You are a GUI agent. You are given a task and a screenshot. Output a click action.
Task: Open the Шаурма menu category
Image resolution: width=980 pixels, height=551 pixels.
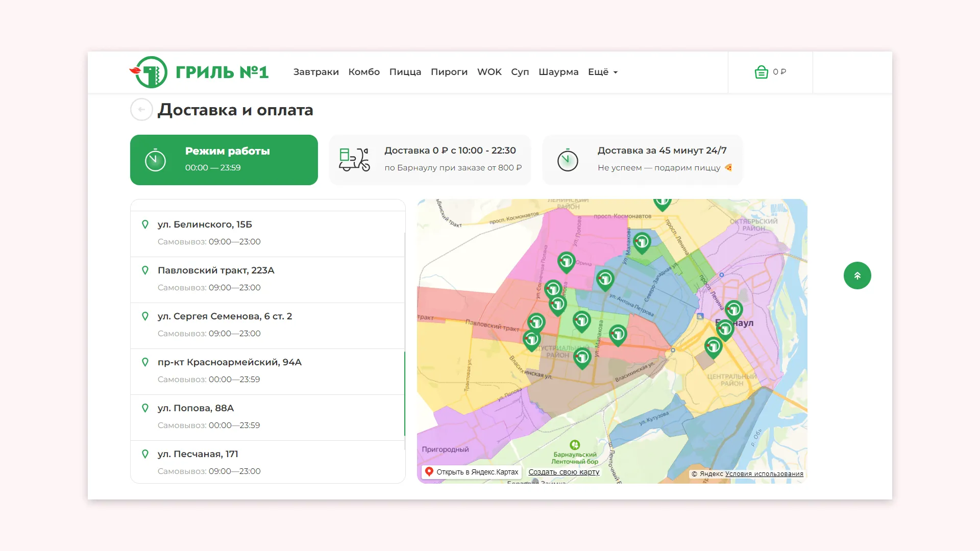(558, 72)
